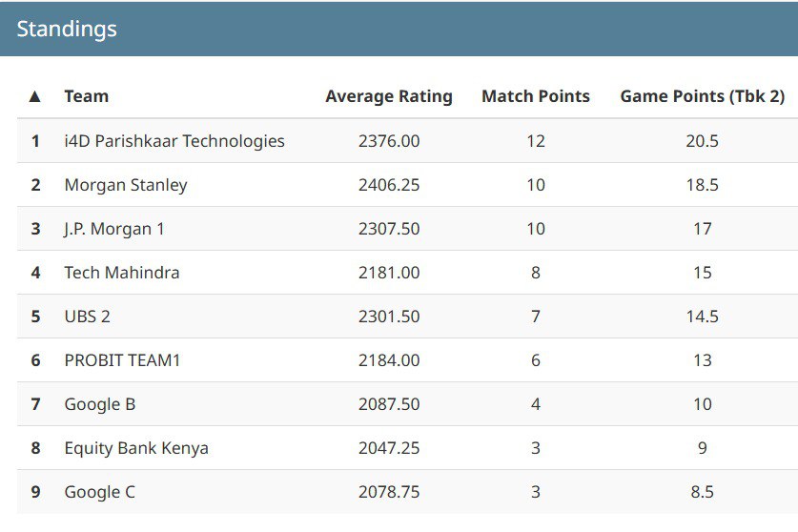Click Morgan Stanley's average rating 2406.25

click(x=388, y=185)
